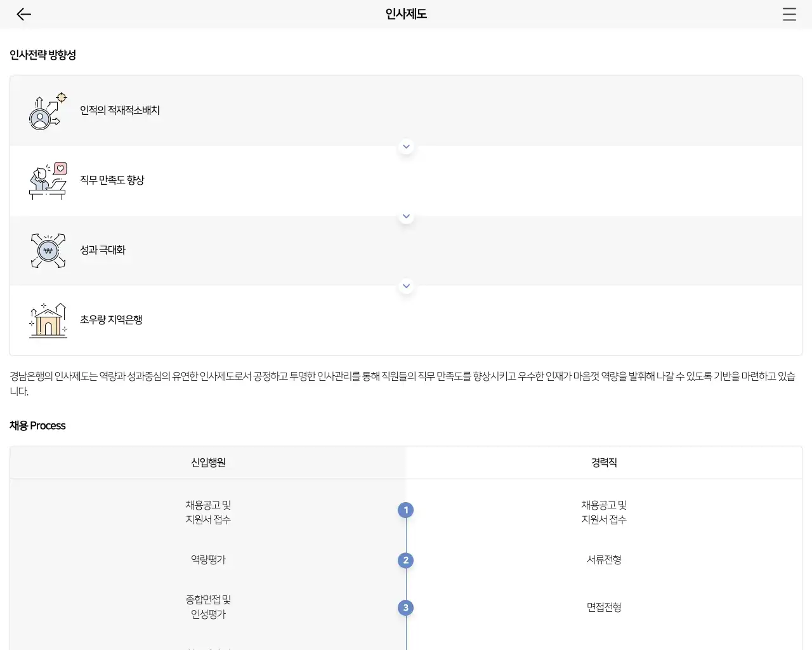Click the 인사전략 방향성 heading
The height and width of the screenshot is (650, 812).
tap(43, 55)
